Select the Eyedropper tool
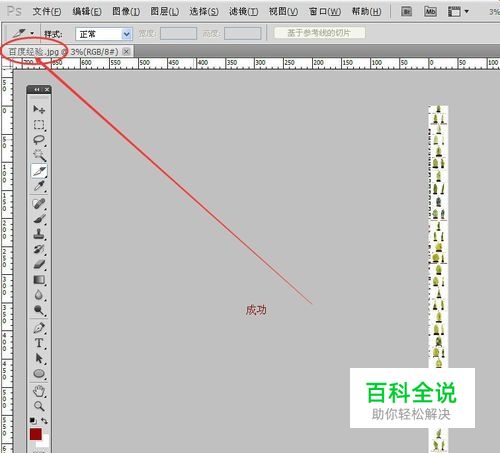 tap(39, 186)
